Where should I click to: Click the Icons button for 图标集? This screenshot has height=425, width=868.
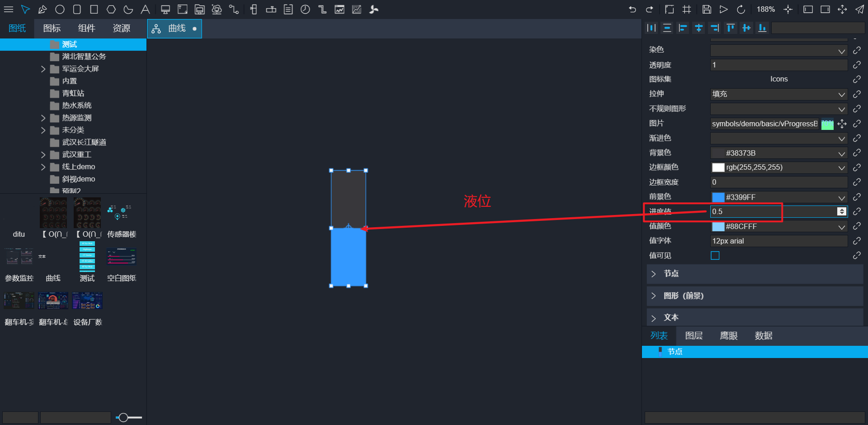tap(778, 79)
